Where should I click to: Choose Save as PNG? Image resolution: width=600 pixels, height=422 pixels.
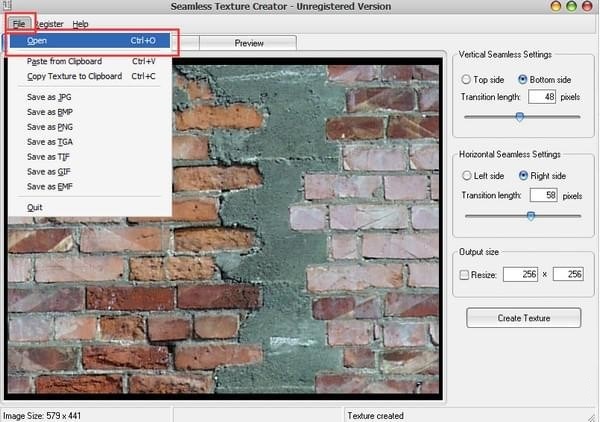pyautogui.click(x=50, y=127)
